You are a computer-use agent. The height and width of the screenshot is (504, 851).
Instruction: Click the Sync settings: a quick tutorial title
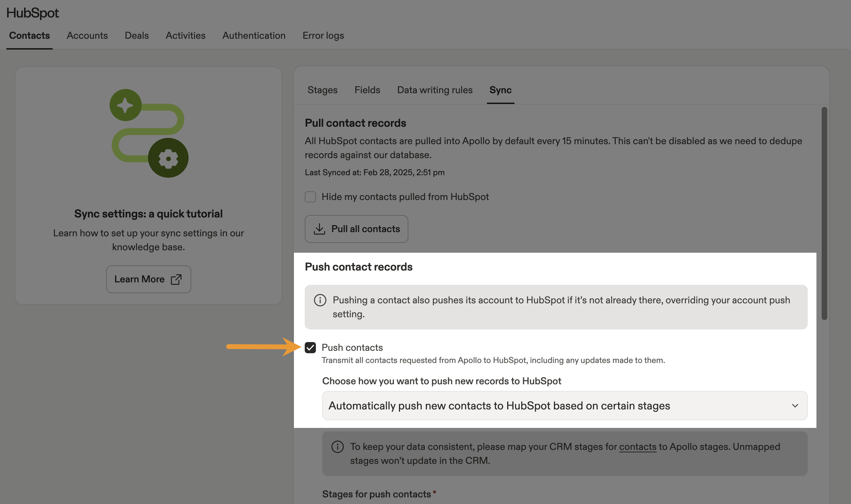148,214
